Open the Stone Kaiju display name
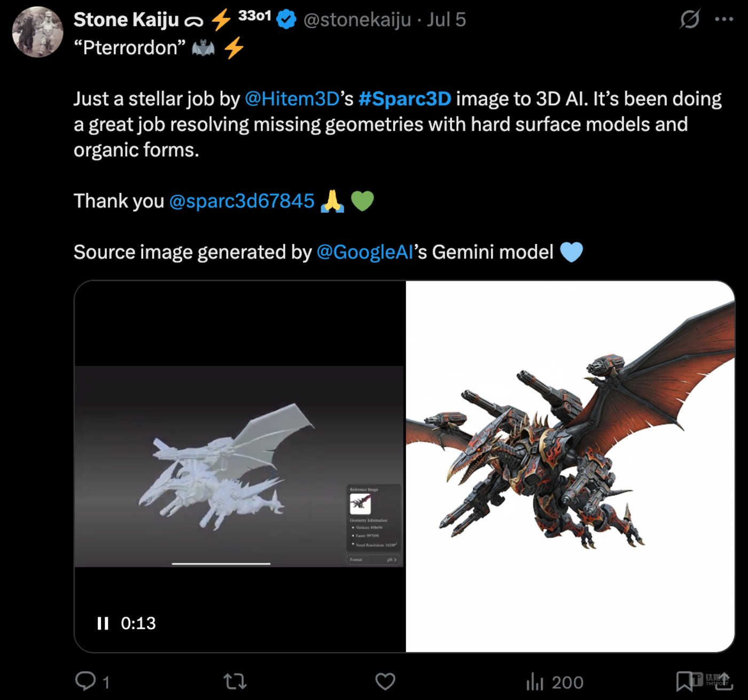The height and width of the screenshot is (700, 748). 126,20
